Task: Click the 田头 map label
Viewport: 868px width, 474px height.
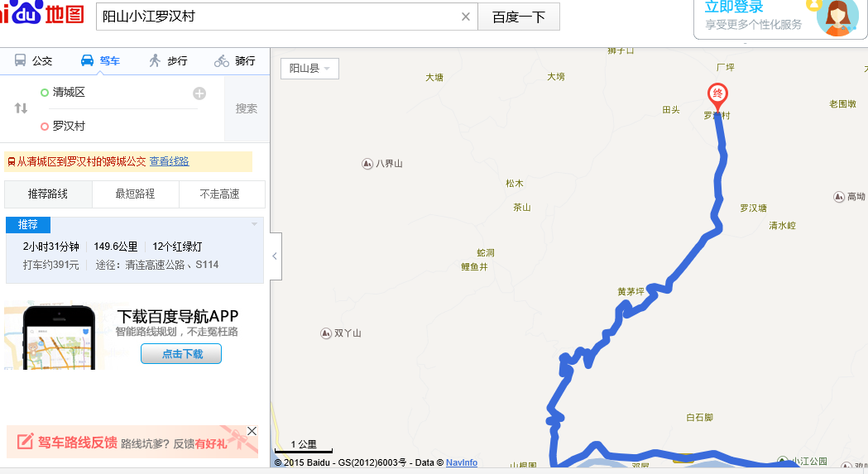Action: point(671,110)
